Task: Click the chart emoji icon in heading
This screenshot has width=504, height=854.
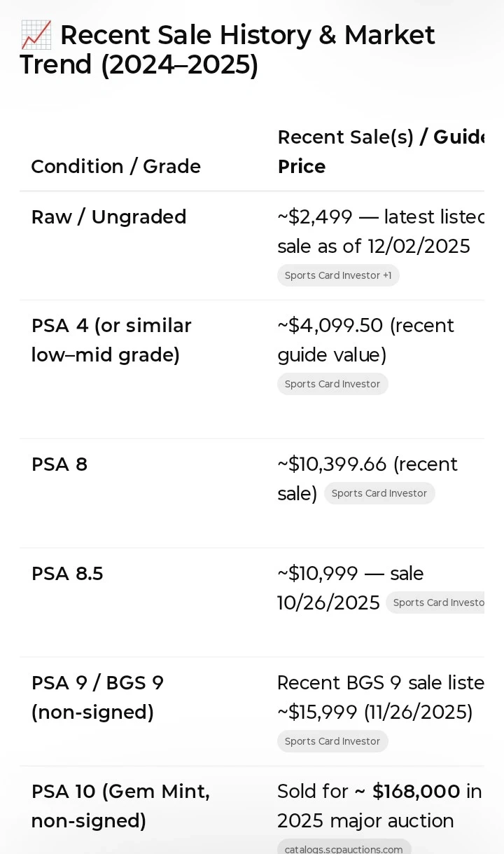Action: [x=36, y=35]
